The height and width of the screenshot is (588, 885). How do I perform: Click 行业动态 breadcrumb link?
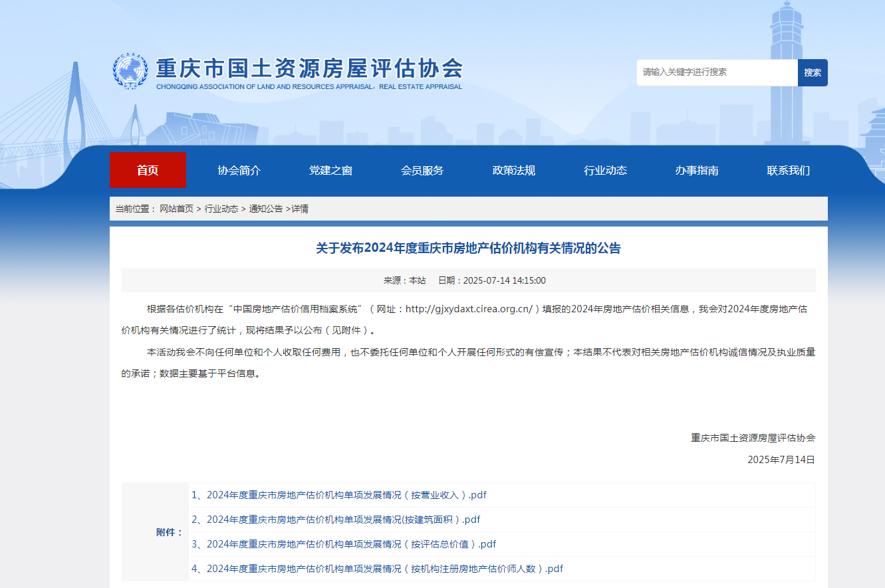click(221, 209)
